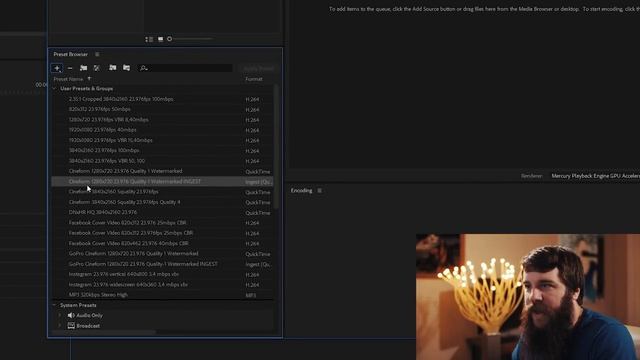Click the Import presets icon
Screen dimensions: 640x360
[113, 68]
